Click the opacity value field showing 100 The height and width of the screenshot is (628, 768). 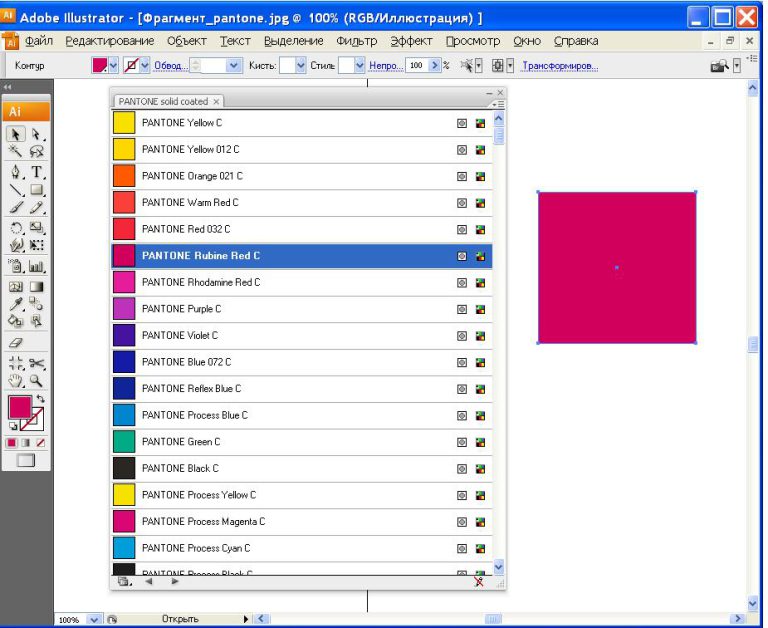tap(417, 66)
